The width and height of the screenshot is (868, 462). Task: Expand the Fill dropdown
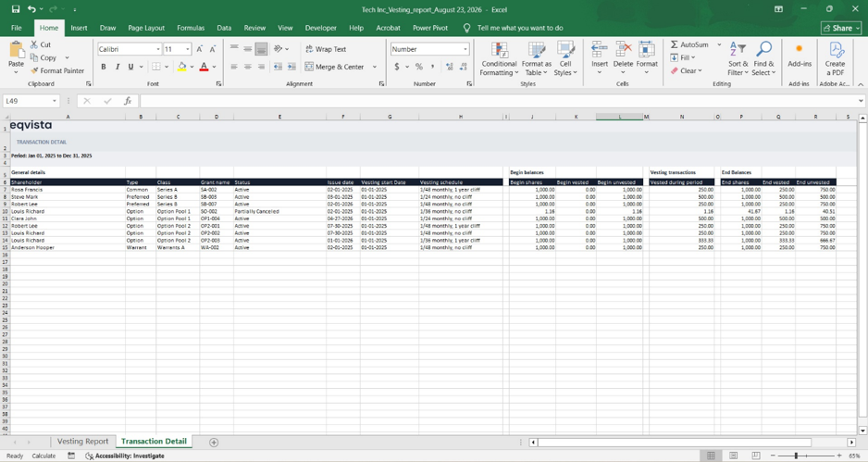pyautogui.click(x=693, y=57)
